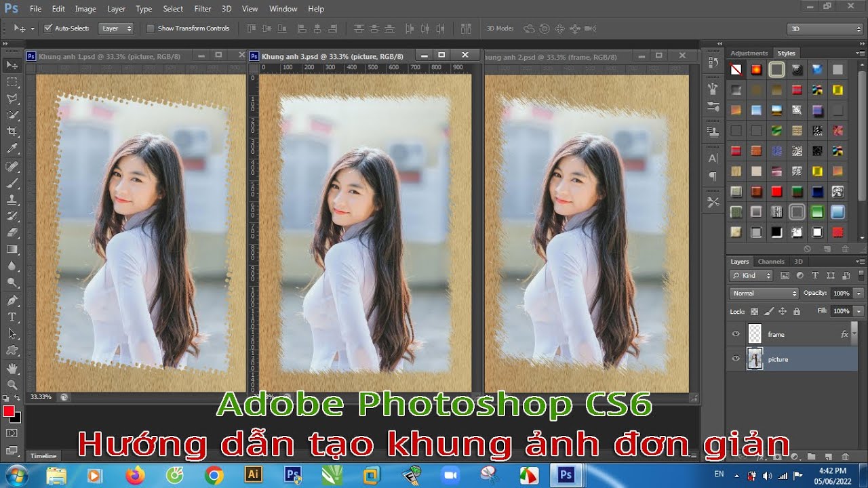Switch to the Adjustments tab
The width and height of the screenshot is (868, 488).
click(x=749, y=53)
